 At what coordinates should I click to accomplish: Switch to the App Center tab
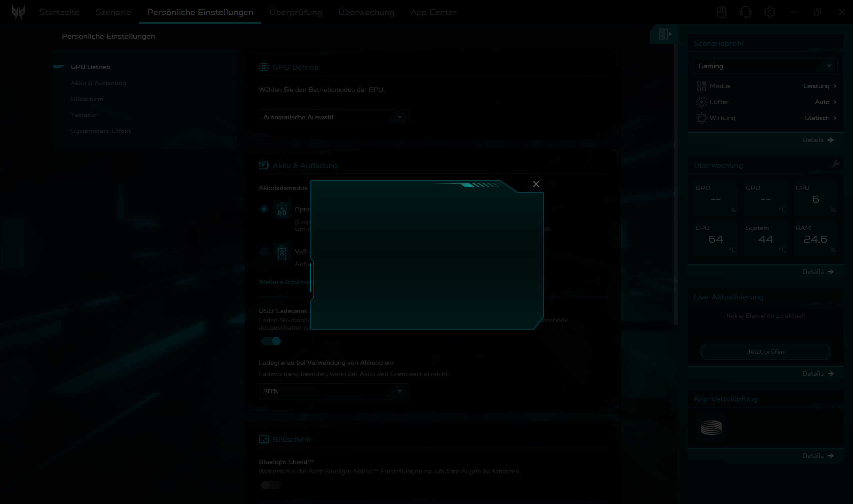click(433, 12)
